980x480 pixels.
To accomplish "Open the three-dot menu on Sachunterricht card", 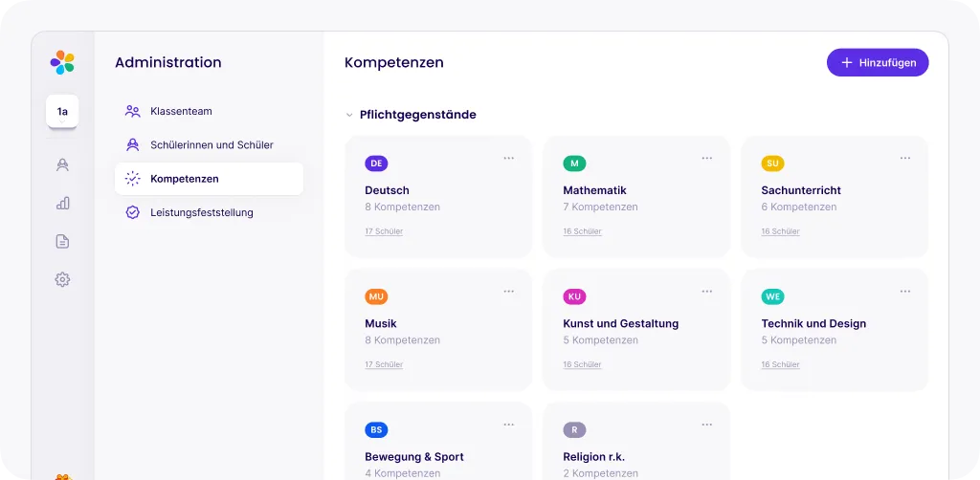I will (905, 158).
